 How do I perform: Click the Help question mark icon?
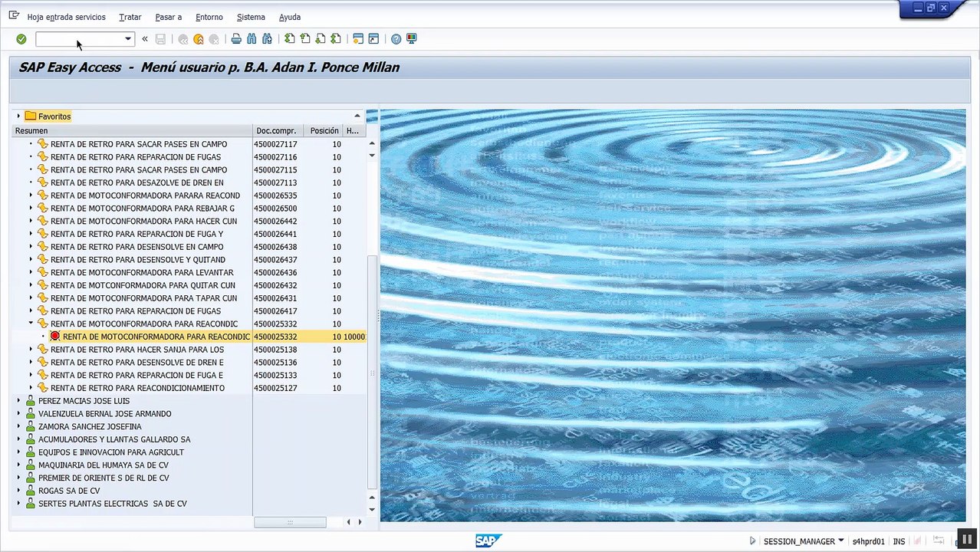point(396,39)
